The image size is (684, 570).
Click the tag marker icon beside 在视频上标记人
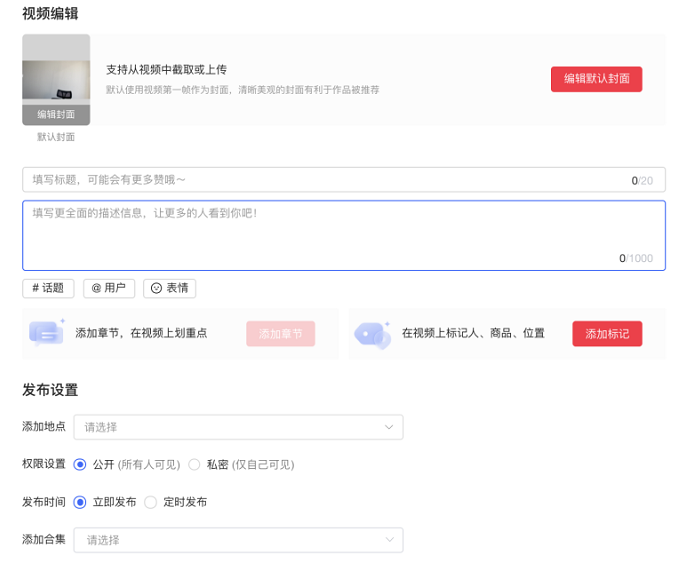click(372, 333)
